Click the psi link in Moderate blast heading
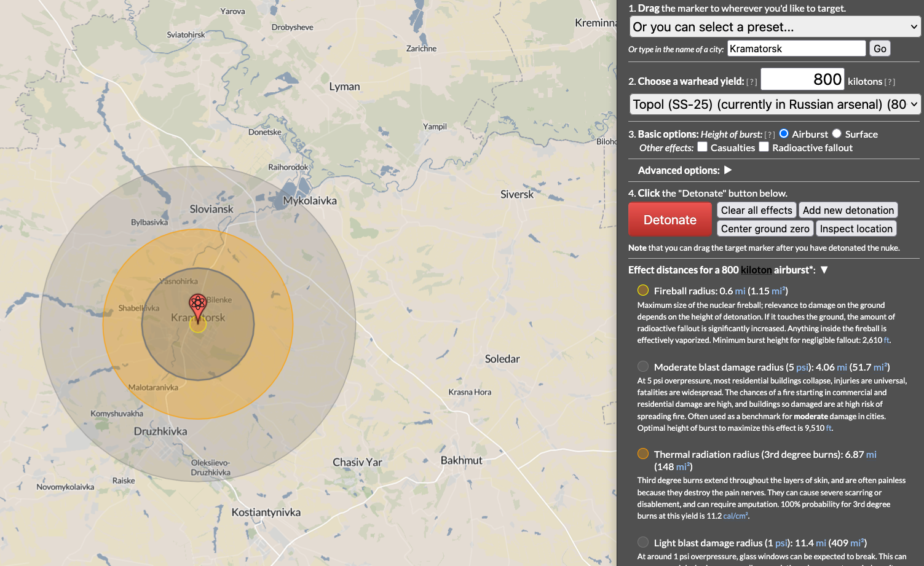 click(802, 367)
